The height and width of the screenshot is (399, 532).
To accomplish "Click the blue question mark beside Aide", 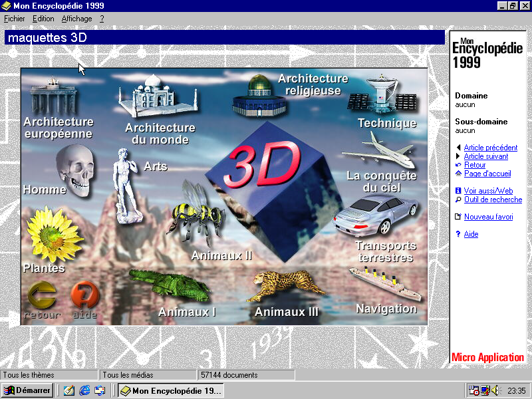I will 458,234.
